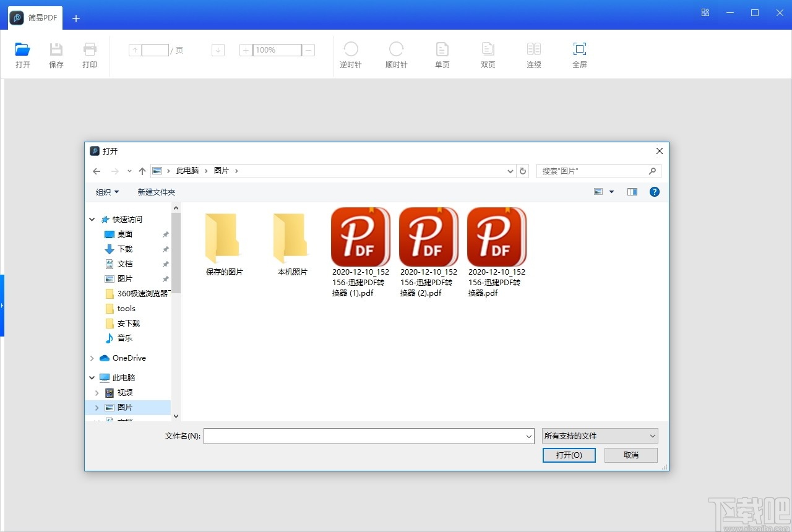Select the 简易PDF tab
This screenshot has height=532, width=792.
coord(34,18)
